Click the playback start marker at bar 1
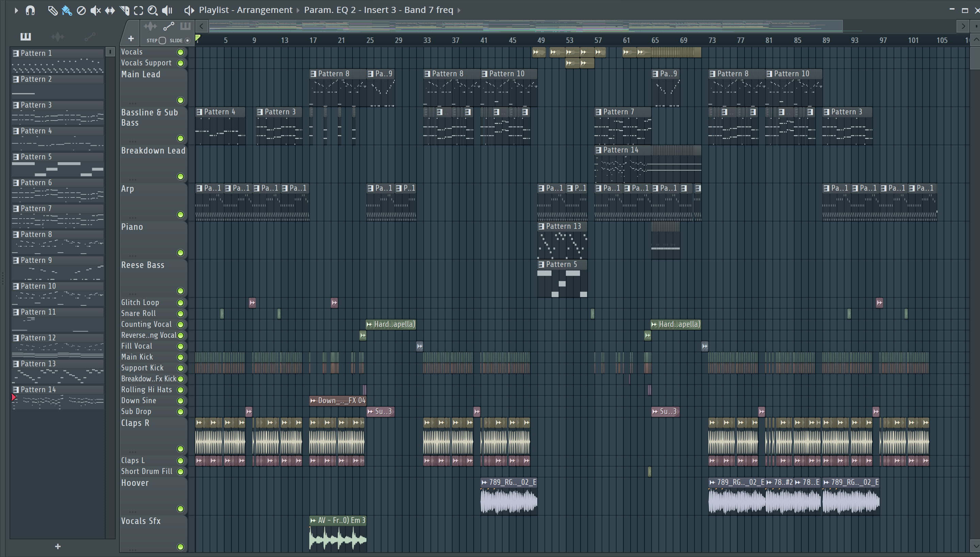The image size is (980, 557). point(198,38)
